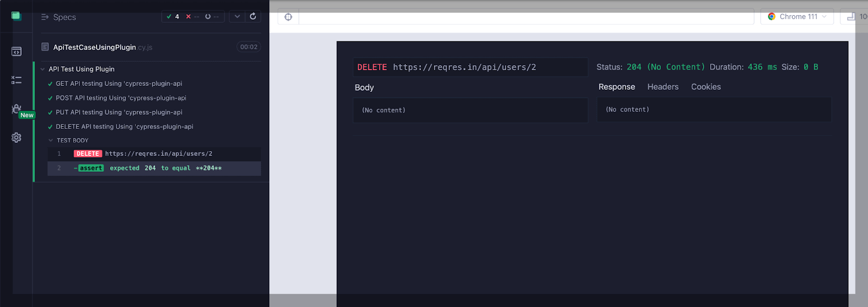Image resolution: width=868 pixels, height=307 pixels.
Task: Click the green New badge
Action: [x=27, y=115]
